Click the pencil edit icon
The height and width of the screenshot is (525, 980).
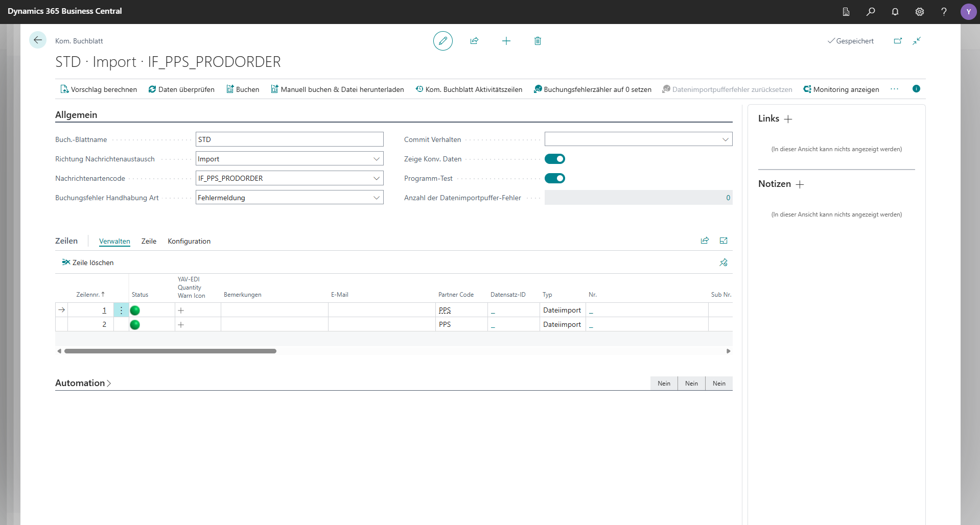pyautogui.click(x=442, y=41)
